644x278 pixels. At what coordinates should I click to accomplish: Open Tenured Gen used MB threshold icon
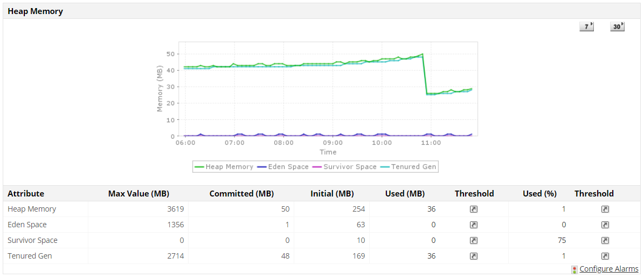(474, 256)
